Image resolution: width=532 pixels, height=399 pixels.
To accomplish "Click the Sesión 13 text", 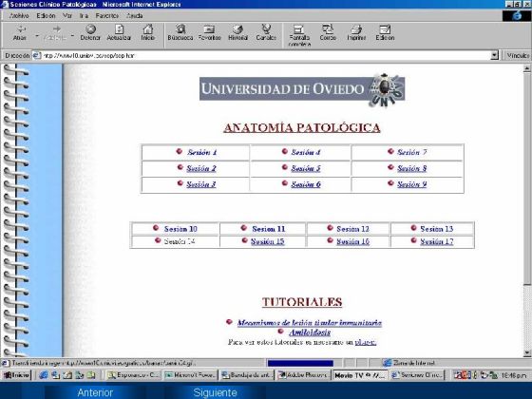I will click(437, 229).
